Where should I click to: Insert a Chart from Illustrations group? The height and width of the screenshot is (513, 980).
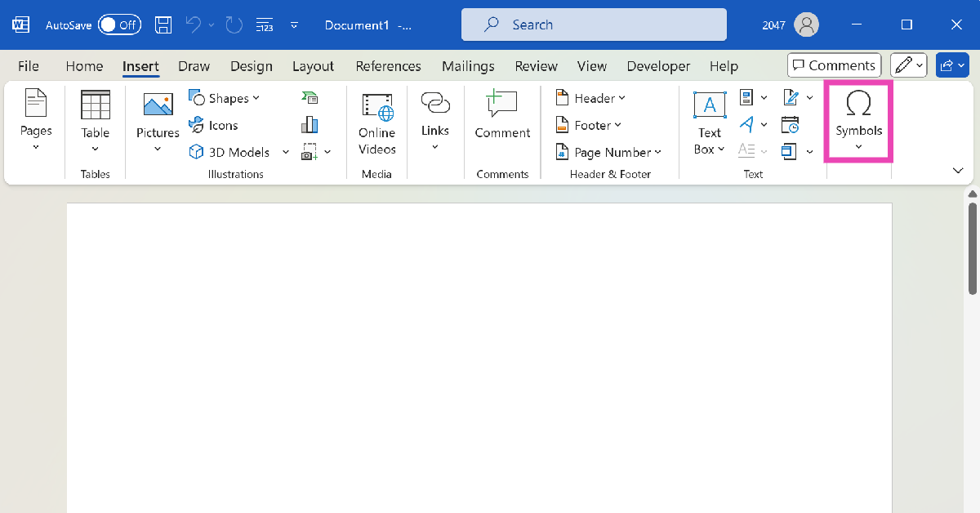pyautogui.click(x=310, y=124)
